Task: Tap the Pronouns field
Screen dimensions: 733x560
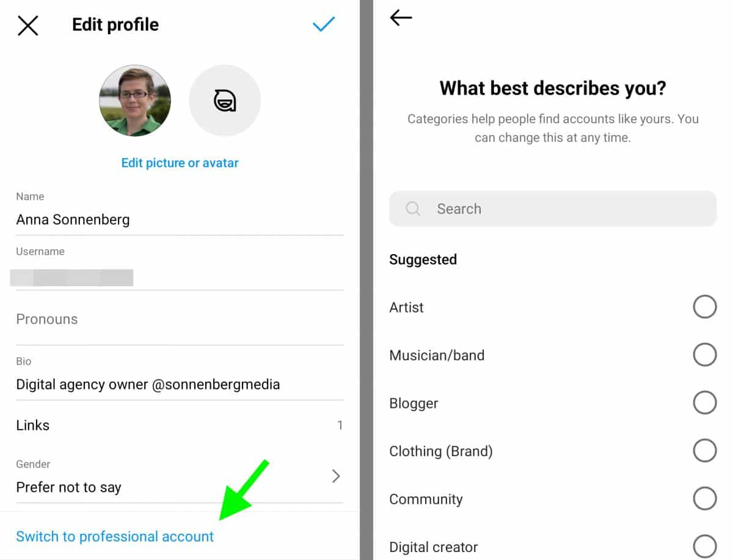Action: pos(180,319)
